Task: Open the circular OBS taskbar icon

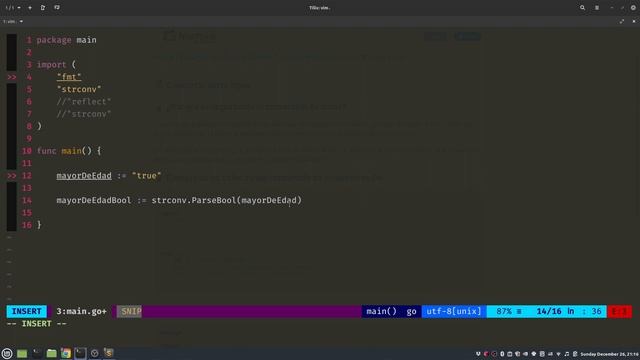Action: [95, 353]
